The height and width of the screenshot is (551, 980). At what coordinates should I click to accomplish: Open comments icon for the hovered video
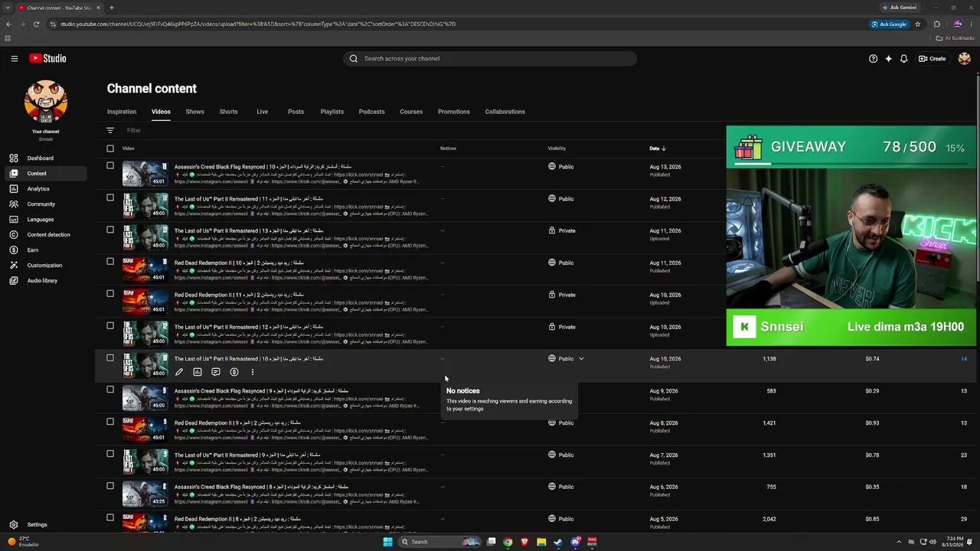point(216,372)
